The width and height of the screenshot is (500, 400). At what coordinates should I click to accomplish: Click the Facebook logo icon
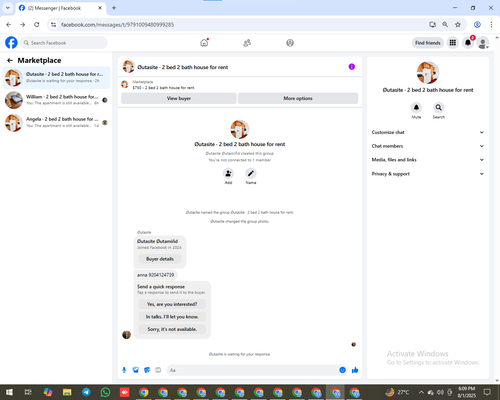(x=11, y=43)
